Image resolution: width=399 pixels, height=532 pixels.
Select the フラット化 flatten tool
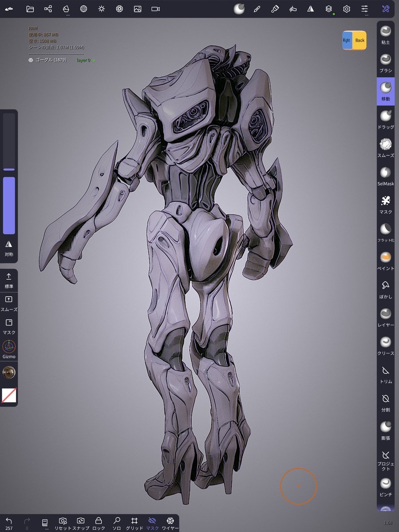[386, 233]
